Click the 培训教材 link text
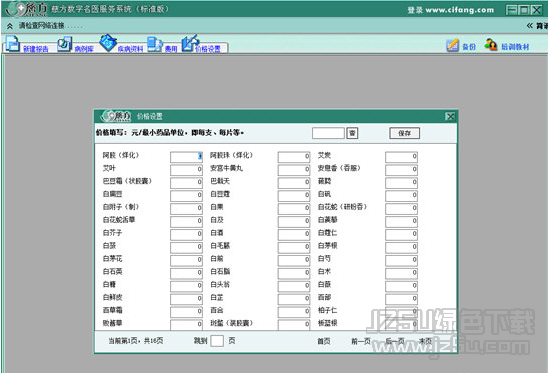 coord(515,47)
